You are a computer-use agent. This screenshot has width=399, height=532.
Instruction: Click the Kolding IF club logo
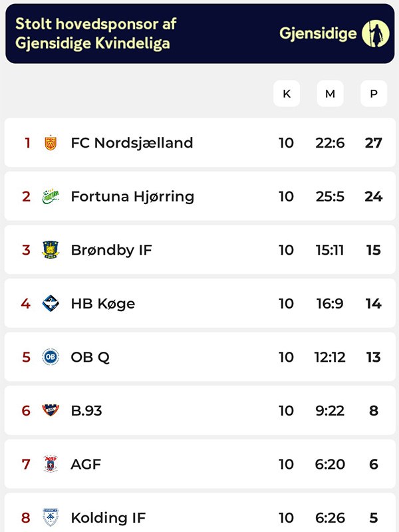50,517
